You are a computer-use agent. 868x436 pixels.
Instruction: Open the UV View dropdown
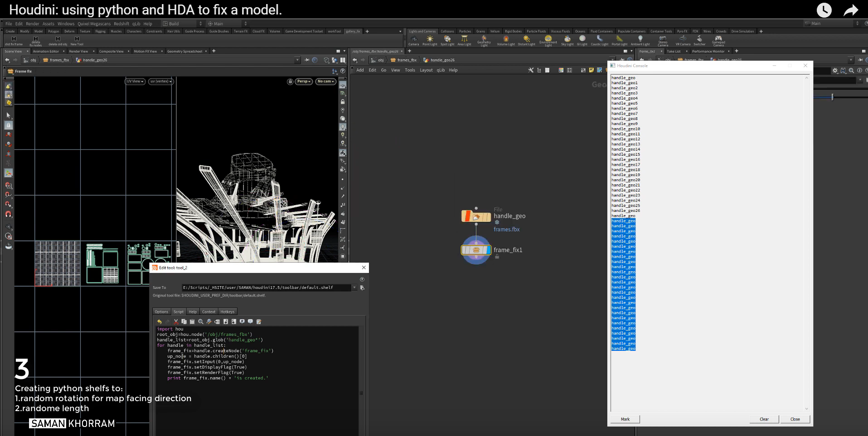pyautogui.click(x=135, y=81)
